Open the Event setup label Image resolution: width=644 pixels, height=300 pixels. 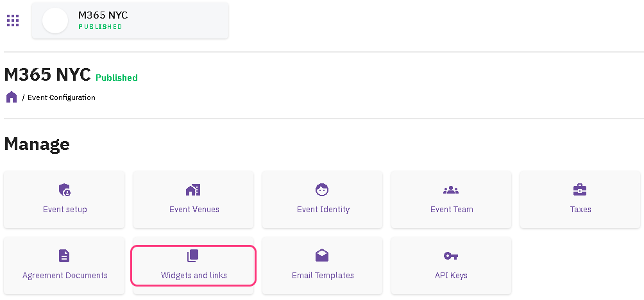[65, 210]
